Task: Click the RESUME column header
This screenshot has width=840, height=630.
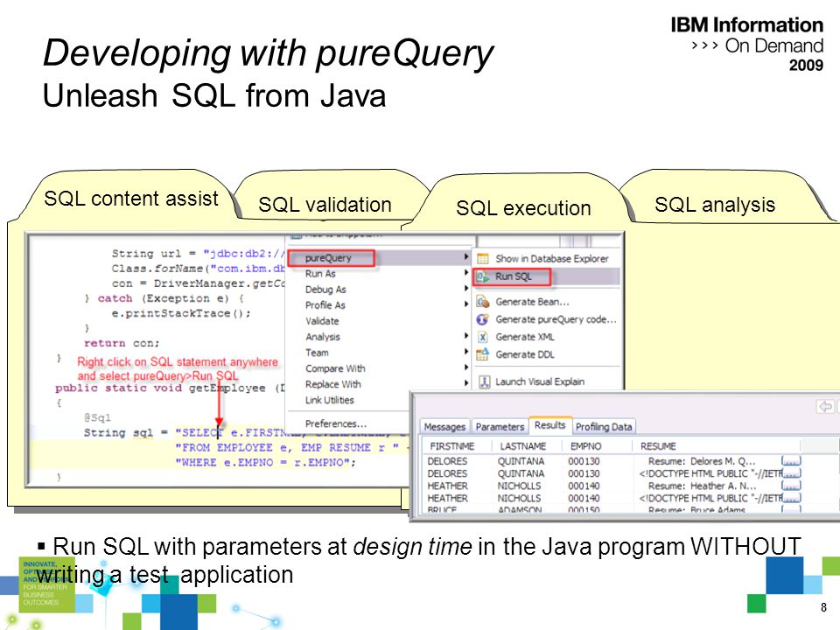Action: tap(658, 445)
